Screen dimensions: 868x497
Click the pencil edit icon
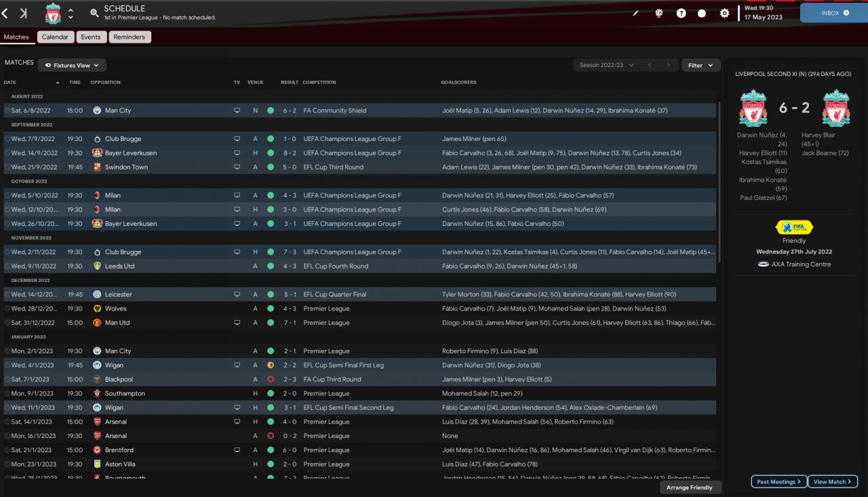(635, 13)
